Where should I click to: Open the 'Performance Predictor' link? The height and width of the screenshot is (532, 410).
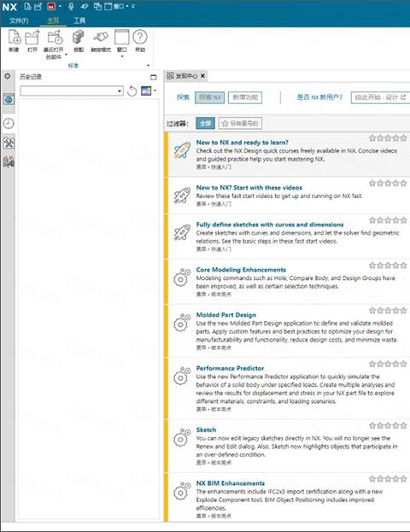[230, 368]
